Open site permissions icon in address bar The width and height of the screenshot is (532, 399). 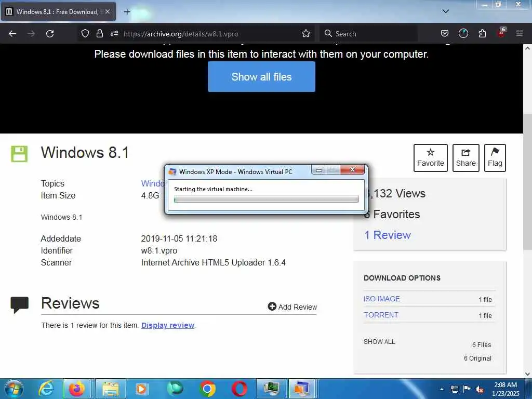click(114, 33)
